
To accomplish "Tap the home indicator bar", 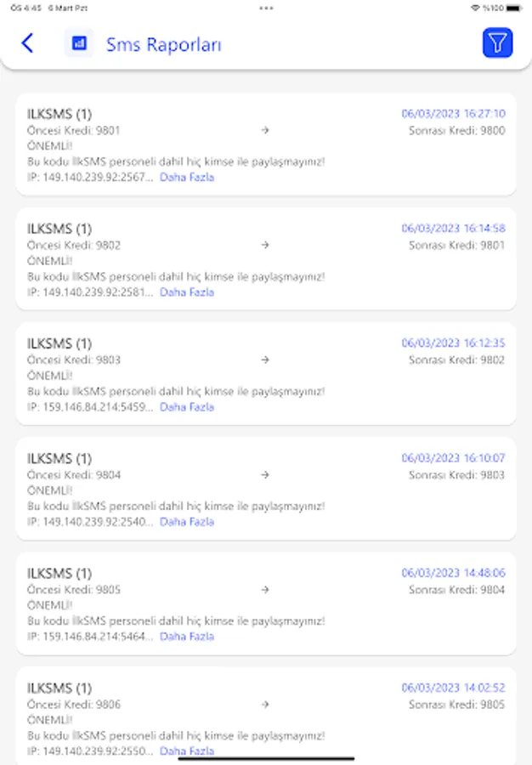I will pos(266,758).
